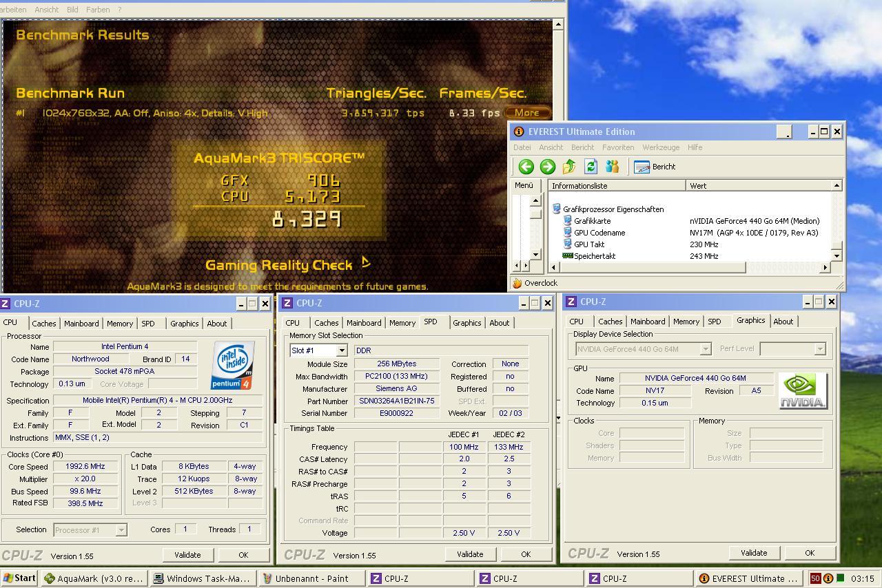Click OK in the left CPU-Z window

coord(243,555)
